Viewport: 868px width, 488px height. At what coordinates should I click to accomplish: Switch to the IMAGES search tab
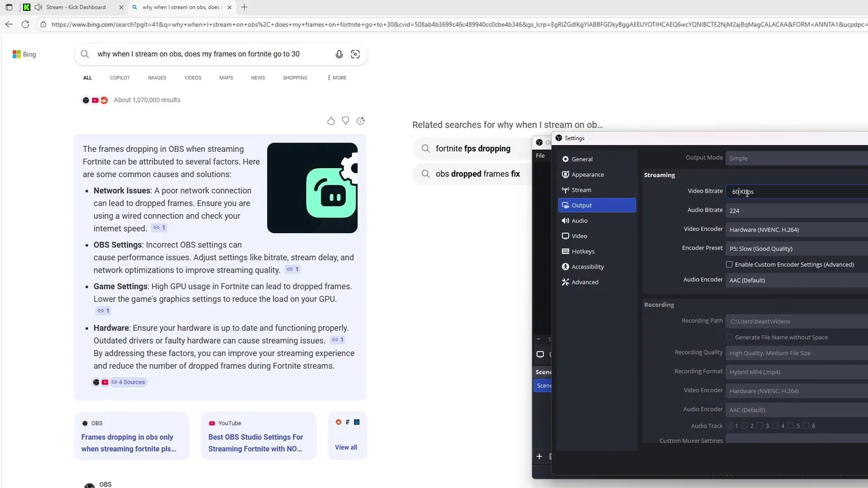point(157,78)
